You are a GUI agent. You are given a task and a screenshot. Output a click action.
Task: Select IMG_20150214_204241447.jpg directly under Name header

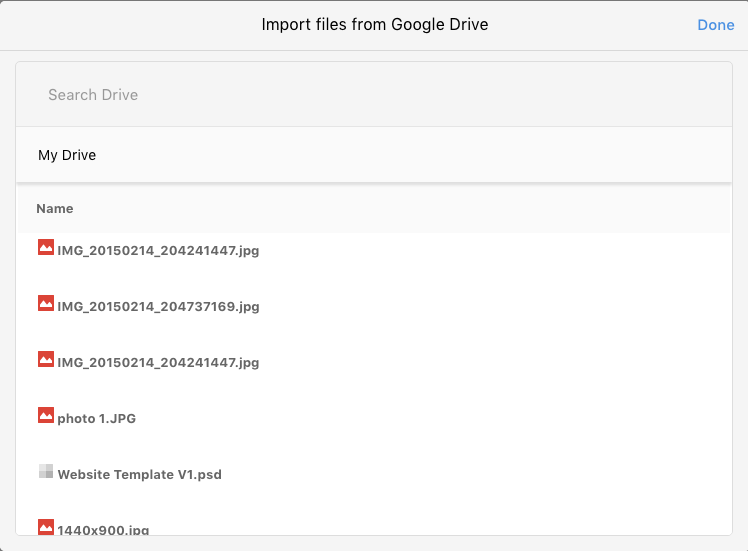(158, 250)
